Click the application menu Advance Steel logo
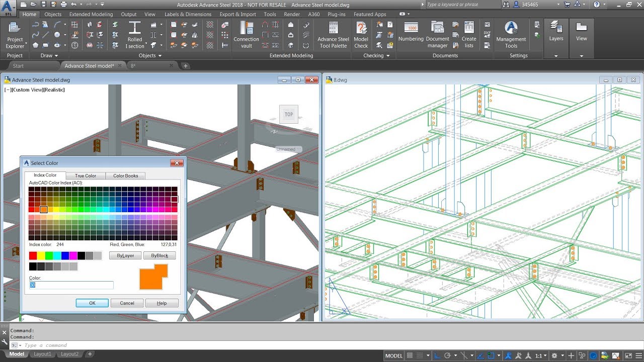 coord(9,8)
